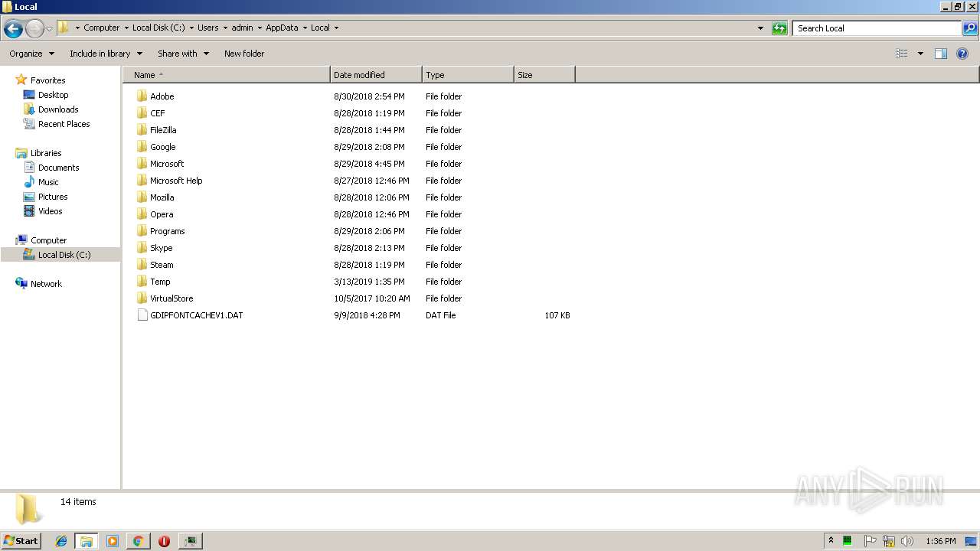Select Libraries in the navigation pane
Screen dimensions: 980x551
point(46,153)
